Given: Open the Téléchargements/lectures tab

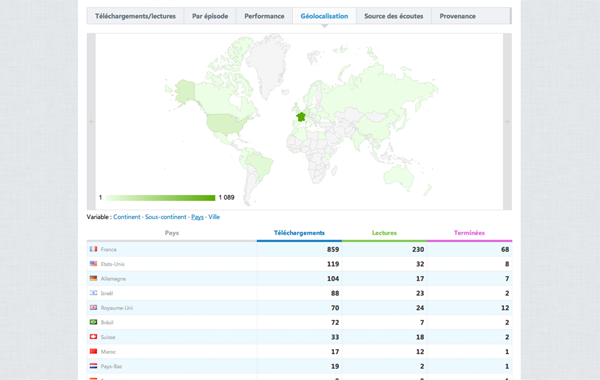Looking at the screenshot, I should 135,16.
